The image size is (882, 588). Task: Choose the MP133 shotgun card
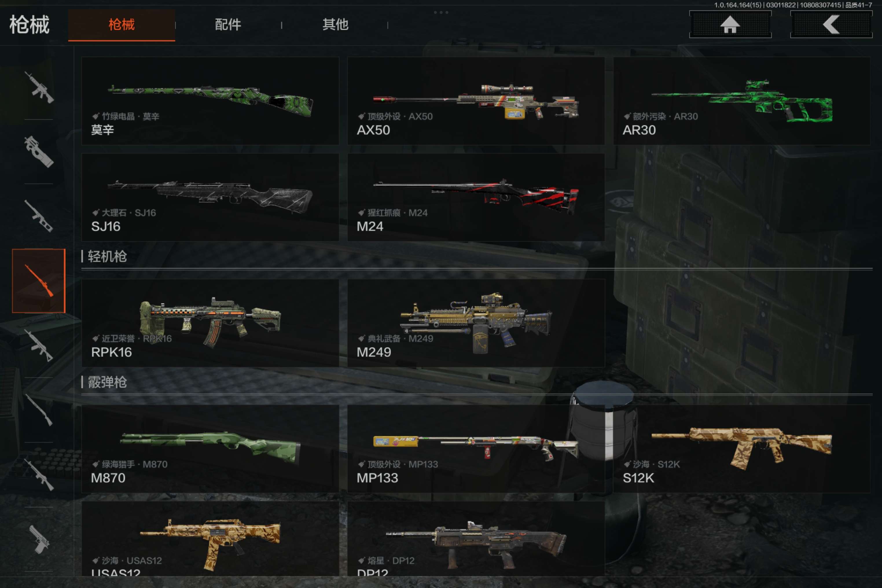(476, 449)
